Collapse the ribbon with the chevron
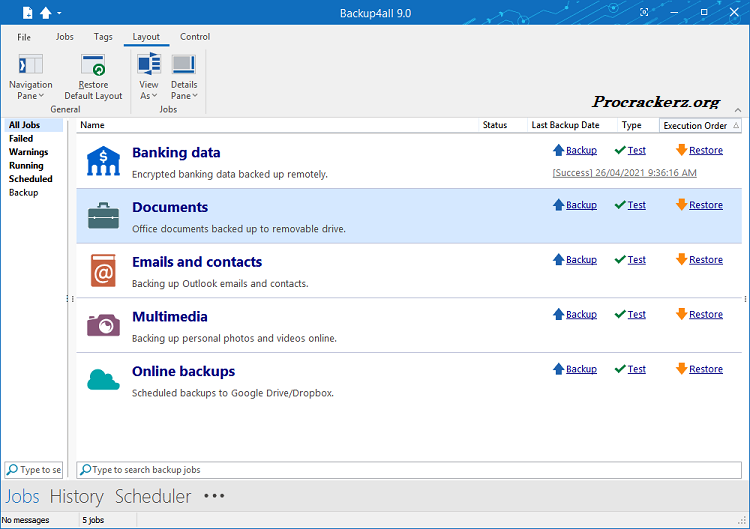Image resolution: width=750 pixels, height=529 pixels. [737, 110]
